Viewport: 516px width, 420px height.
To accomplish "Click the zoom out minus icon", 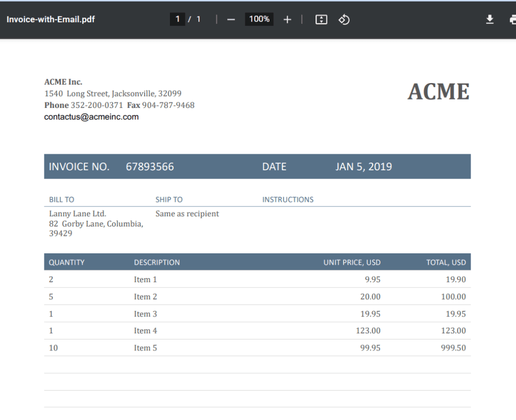I will pyautogui.click(x=231, y=20).
